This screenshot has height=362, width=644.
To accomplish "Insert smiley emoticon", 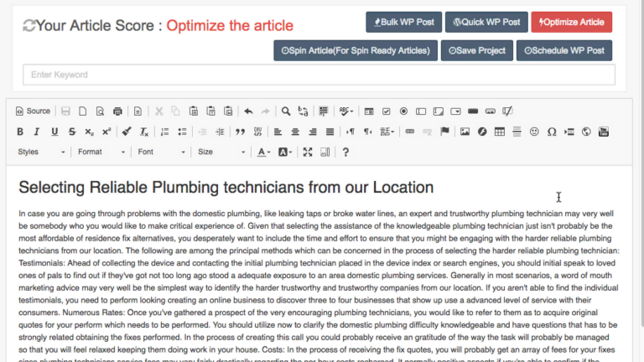I will [x=533, y=132].
